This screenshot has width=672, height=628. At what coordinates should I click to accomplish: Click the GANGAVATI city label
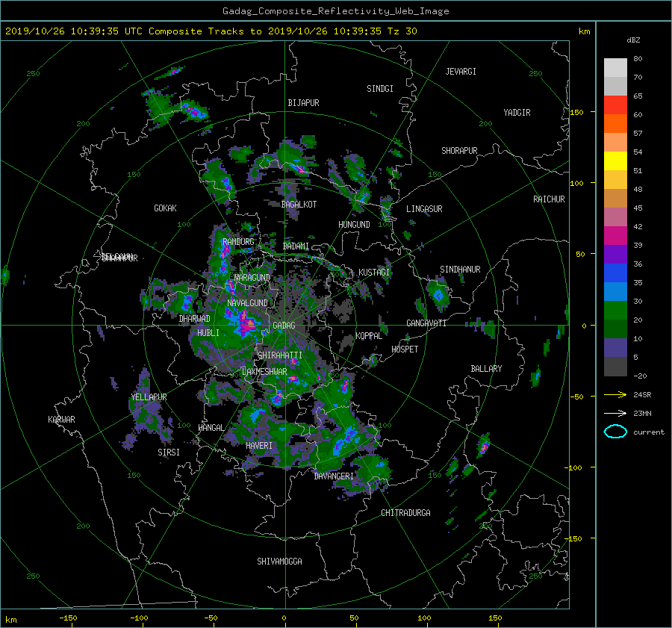(x=426, y=323)
